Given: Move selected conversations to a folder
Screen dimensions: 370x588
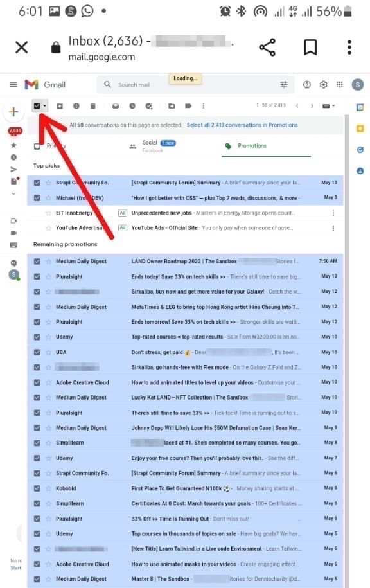Looking at the screenshot, I should click(x=172, y=106).
